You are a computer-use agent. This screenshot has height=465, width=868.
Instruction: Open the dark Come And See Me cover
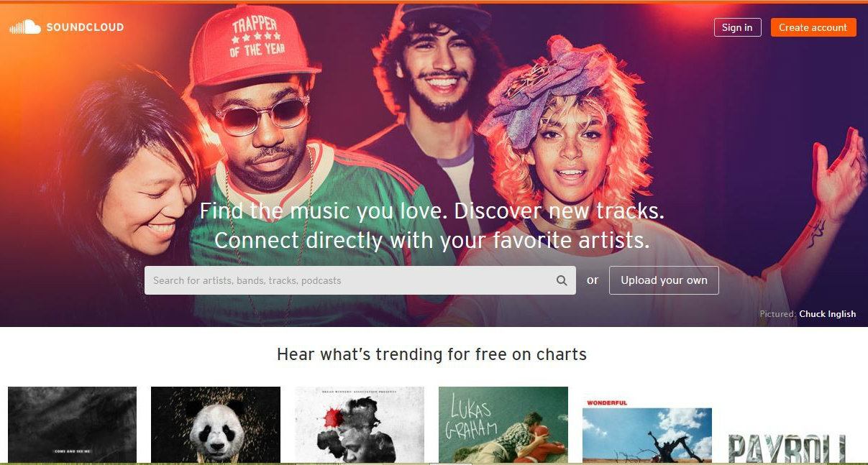click(x=72, y=425)
